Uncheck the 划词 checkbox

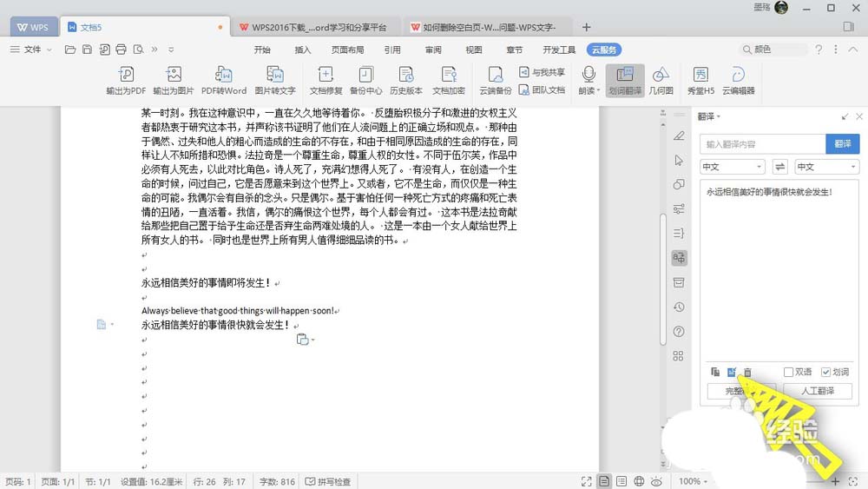point(825,372)
